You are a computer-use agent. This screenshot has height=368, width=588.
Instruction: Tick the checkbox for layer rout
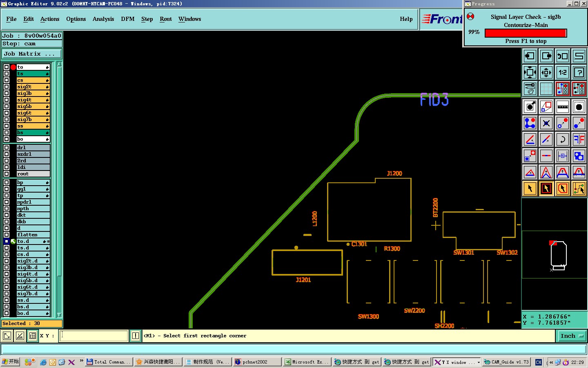7,174
